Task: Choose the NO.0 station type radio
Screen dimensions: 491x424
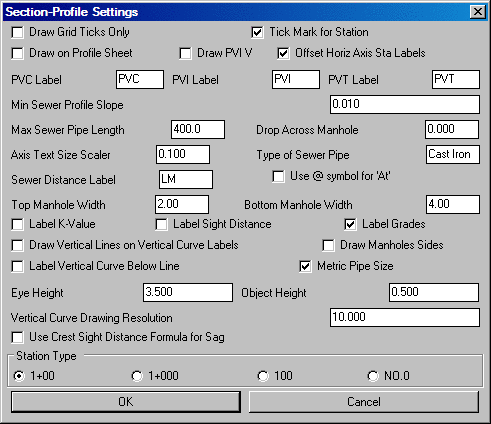Action: coord(373,376)
